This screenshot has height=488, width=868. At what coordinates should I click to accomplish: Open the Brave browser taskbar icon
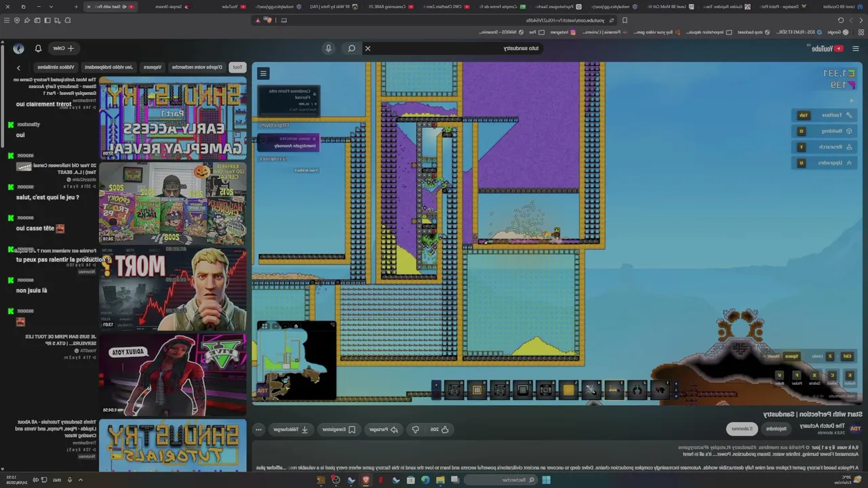pos(366,480)
